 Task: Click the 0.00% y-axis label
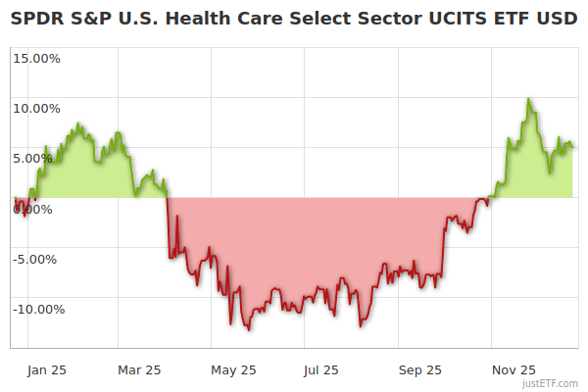pos(36,209)
